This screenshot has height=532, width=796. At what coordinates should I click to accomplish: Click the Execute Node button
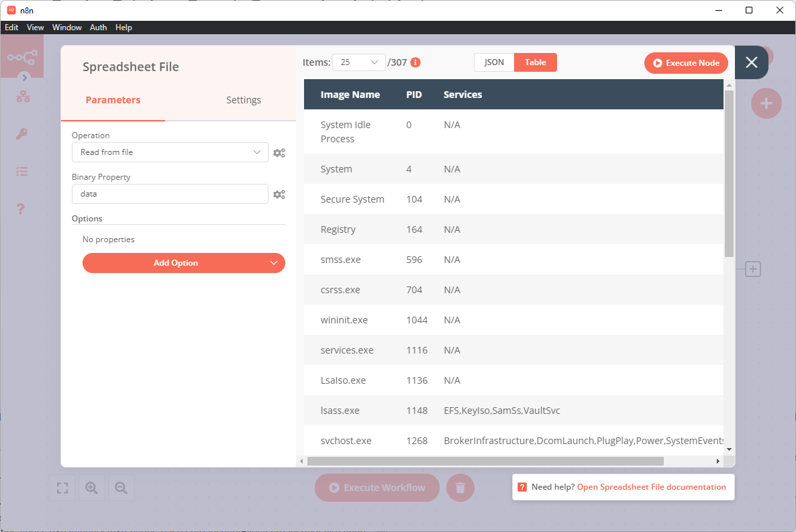[x=686, y=62]
